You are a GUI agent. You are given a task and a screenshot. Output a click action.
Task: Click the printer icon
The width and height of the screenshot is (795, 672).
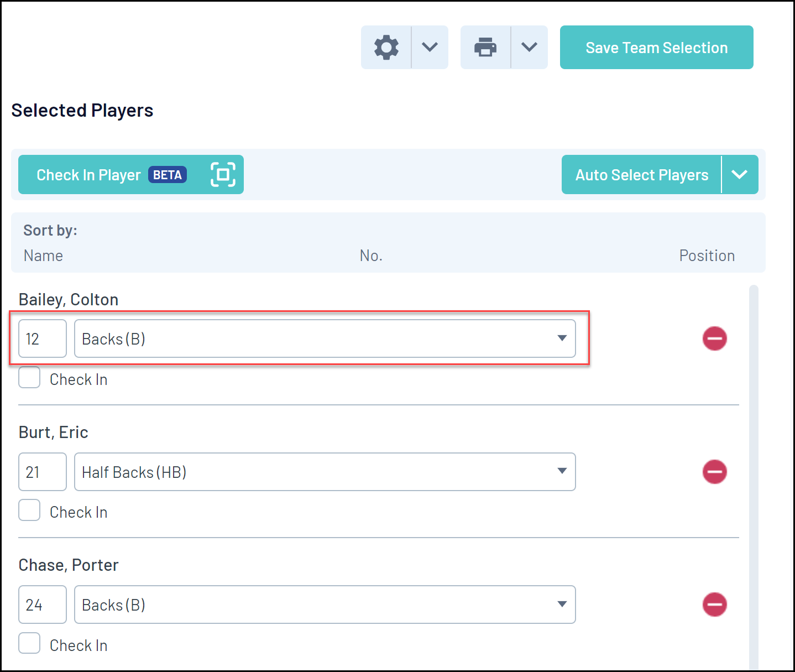click(485, 48)
